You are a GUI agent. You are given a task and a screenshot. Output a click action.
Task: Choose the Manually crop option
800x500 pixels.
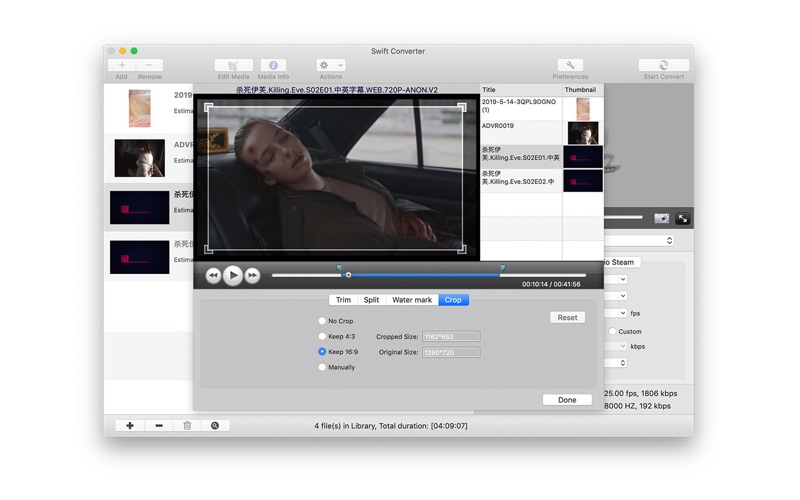322,367
